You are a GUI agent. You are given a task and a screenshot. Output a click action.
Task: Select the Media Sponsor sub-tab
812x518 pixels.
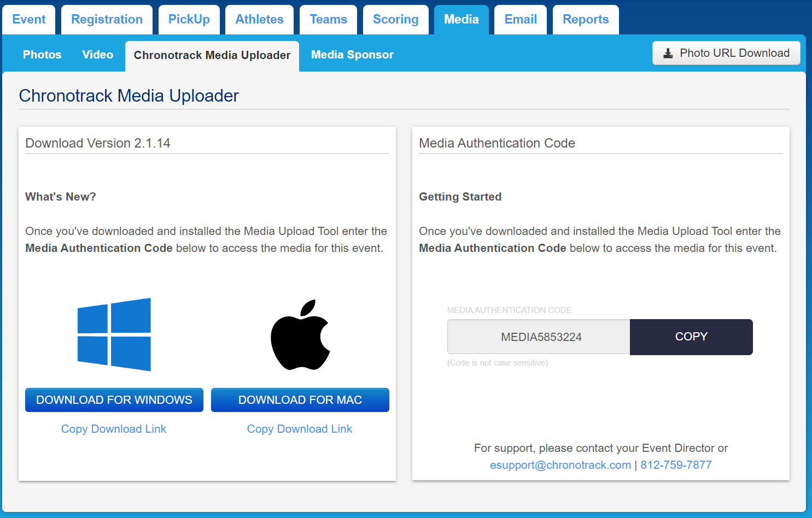click(x=352, y=55)
